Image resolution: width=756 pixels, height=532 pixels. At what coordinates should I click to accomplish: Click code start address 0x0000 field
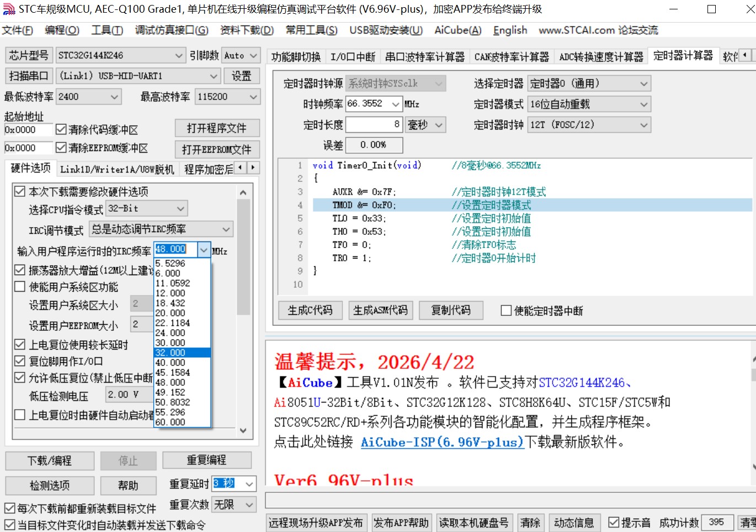coord(28,130)
